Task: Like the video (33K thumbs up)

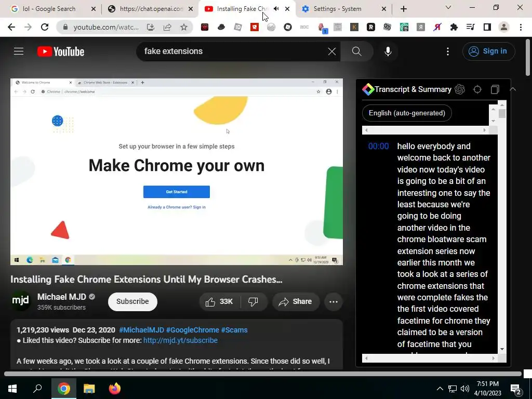Action: coord(220,302)
